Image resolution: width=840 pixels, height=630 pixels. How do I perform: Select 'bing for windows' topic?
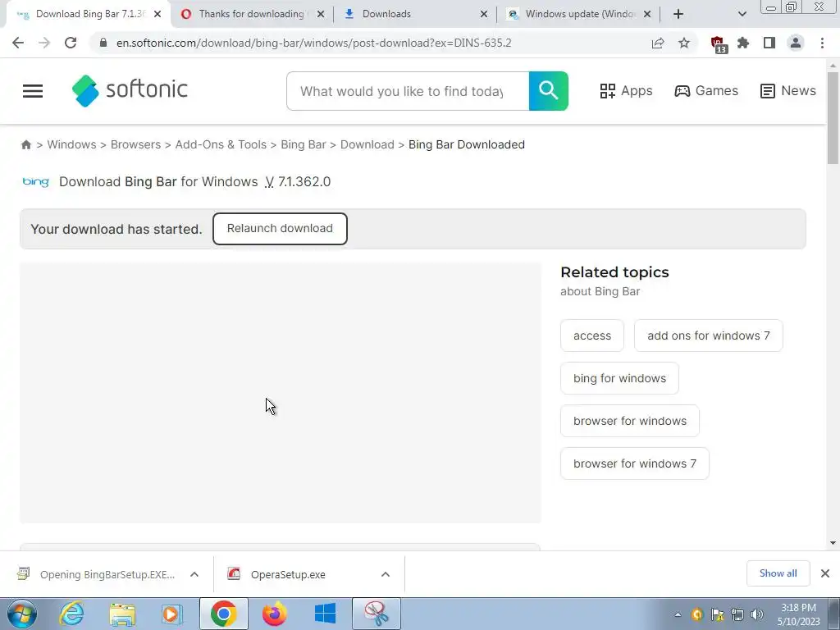click(x=619, y=378)
